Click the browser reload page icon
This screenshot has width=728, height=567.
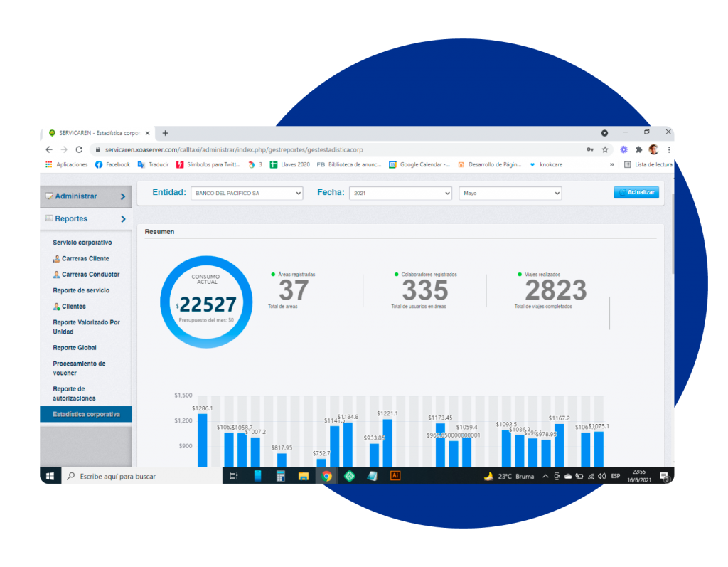coord(79,150)
